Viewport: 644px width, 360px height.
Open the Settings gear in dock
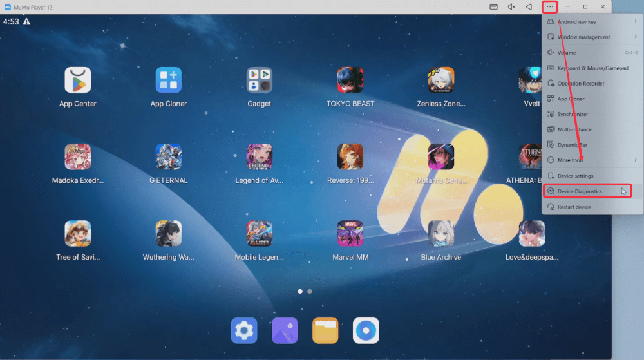(x=244, y=330)
